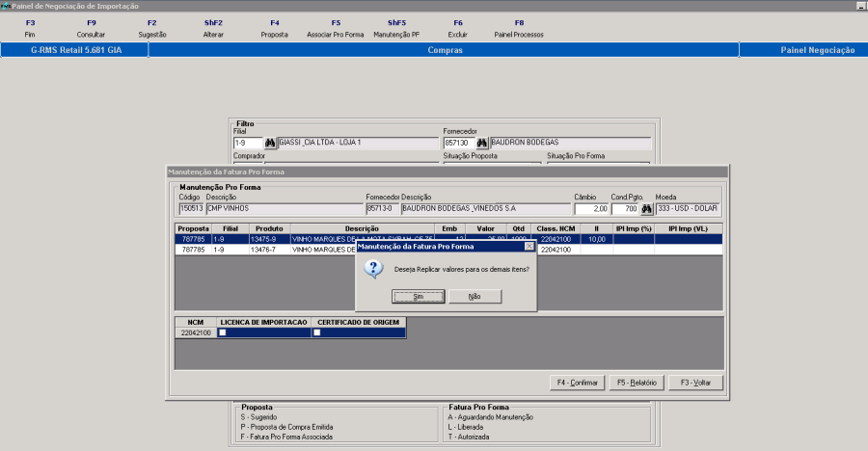This screenshot has height=451, width=868.
Task: Click Proposta column header
Action: (193, 228)
